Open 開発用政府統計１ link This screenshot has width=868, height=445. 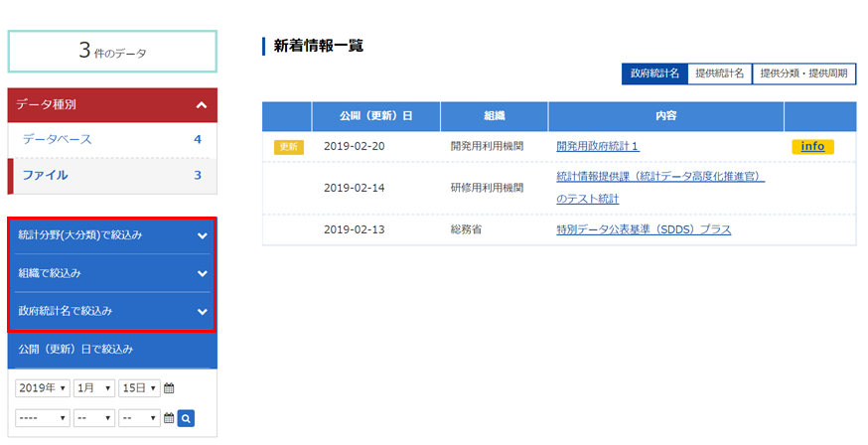pos(597,146)
